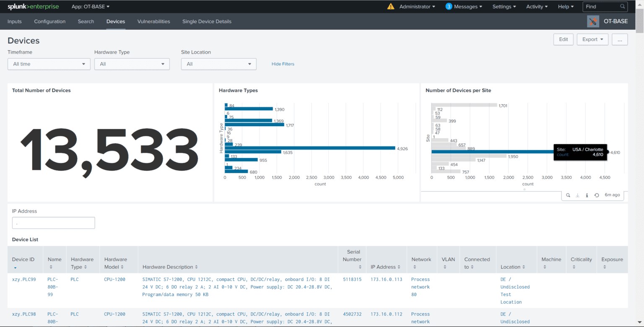Sort the IP Address column

(x=399, y=267)
